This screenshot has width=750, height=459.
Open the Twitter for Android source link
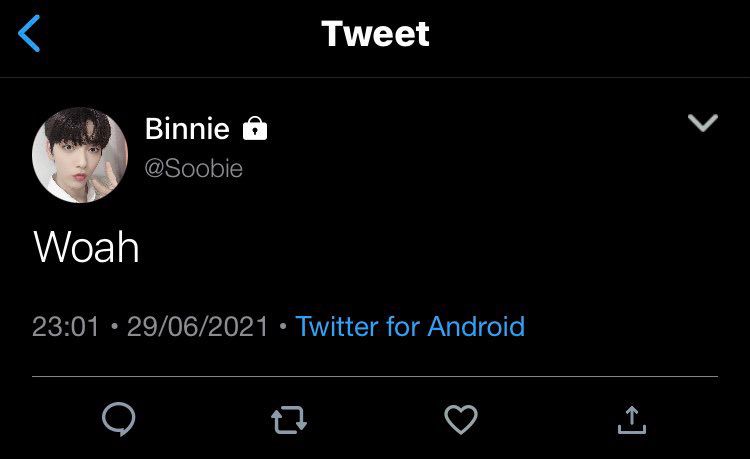click(x=410, y=326)
